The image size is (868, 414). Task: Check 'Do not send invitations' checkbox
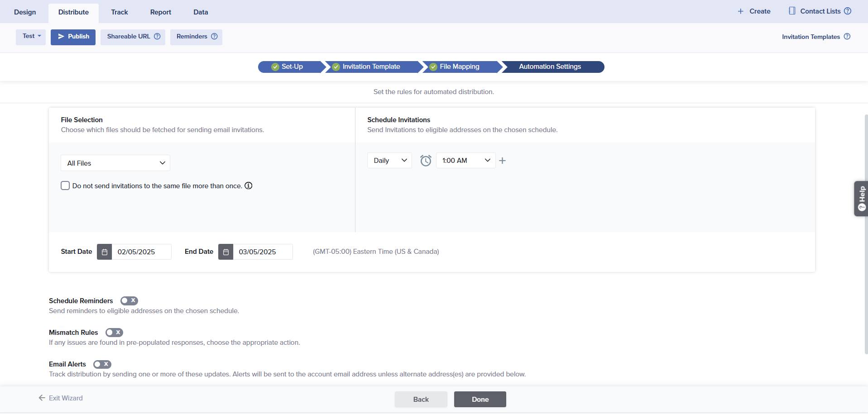click(65, 186)
